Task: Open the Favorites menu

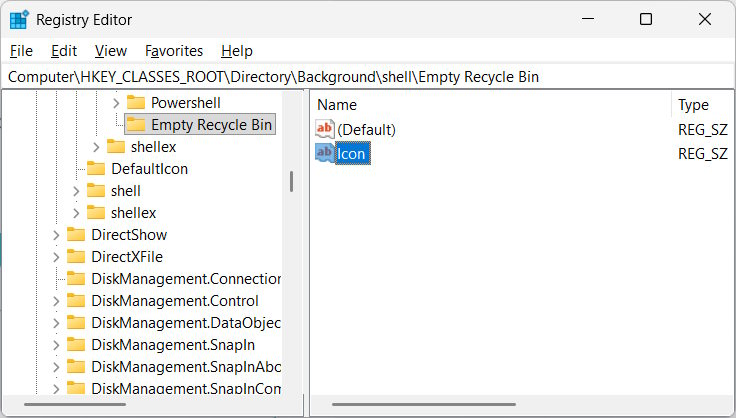Action: (x=174, y=51)
